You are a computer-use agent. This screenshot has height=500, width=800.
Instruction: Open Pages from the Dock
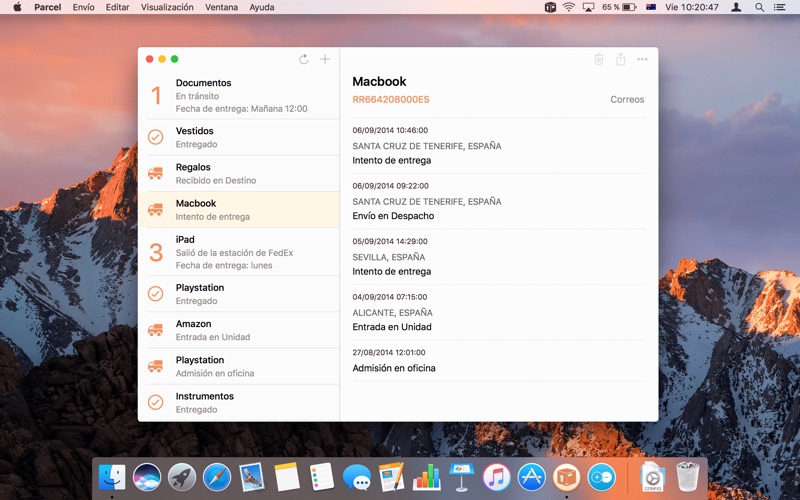(x=391, y=478)
